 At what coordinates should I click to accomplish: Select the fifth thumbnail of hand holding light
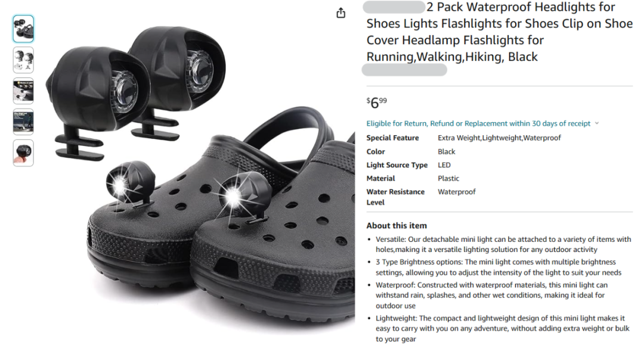[x=23, y=153]
